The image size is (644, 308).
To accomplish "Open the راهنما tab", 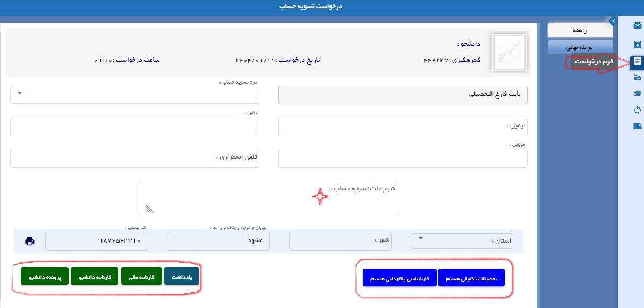I will 580,30.
